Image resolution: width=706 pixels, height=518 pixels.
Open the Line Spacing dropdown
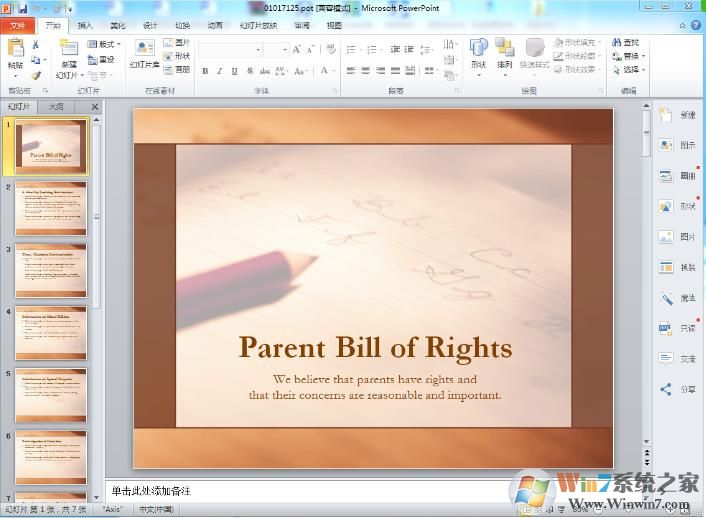[426, 49]
